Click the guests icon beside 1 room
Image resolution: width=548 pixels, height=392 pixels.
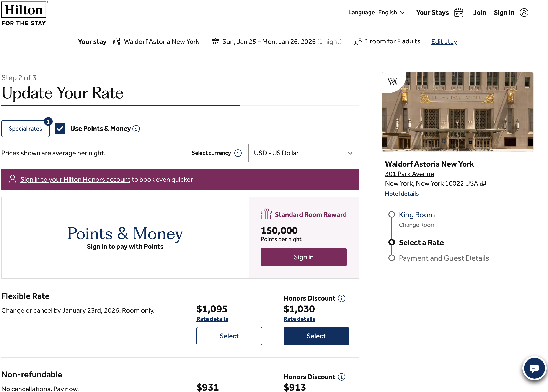click(358, 41)
